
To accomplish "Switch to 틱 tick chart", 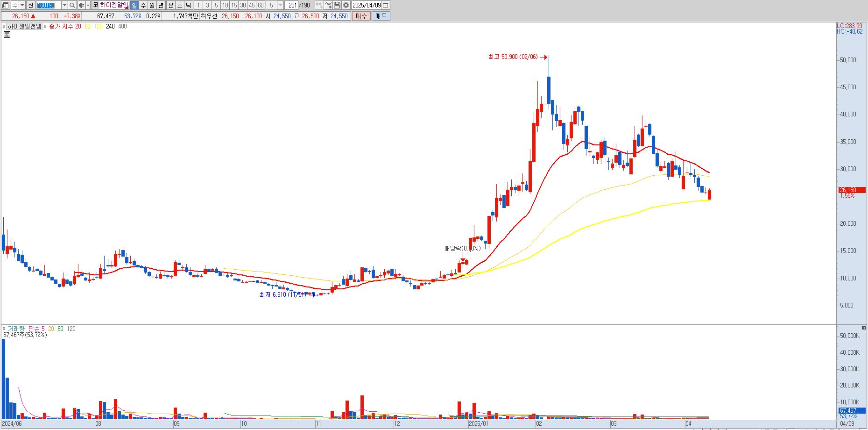I will pos(188,5).
